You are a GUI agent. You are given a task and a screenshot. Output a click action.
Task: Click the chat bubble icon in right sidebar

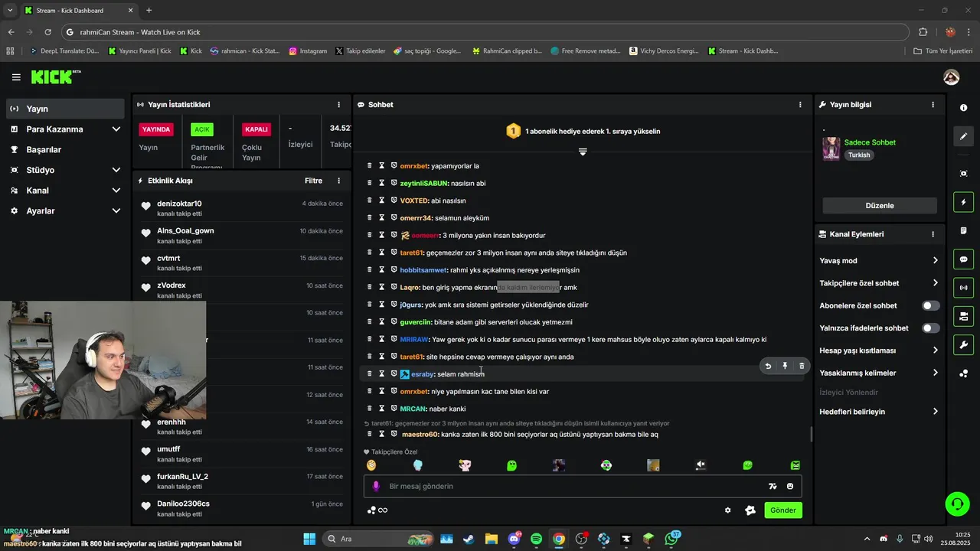tap(963, 259)
